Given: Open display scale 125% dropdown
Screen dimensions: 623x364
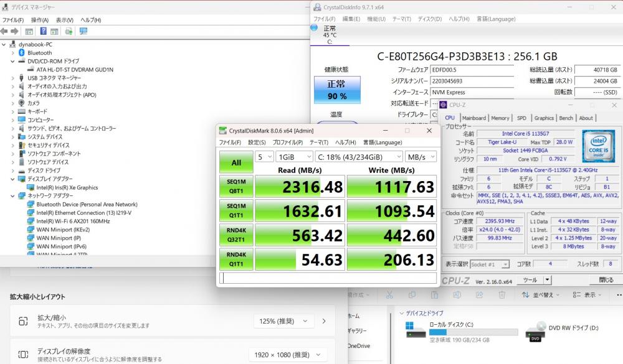Looking at the screenshot, I should click(283, 321).
